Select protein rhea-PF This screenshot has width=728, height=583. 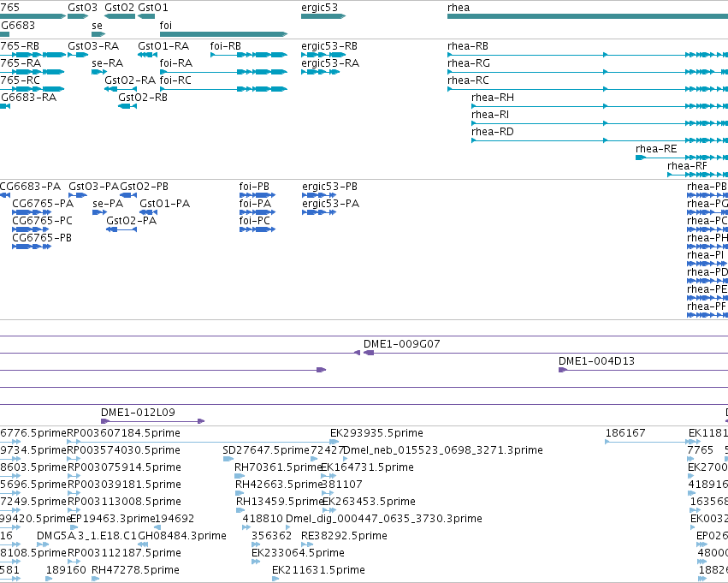click(x=707, y=315)
